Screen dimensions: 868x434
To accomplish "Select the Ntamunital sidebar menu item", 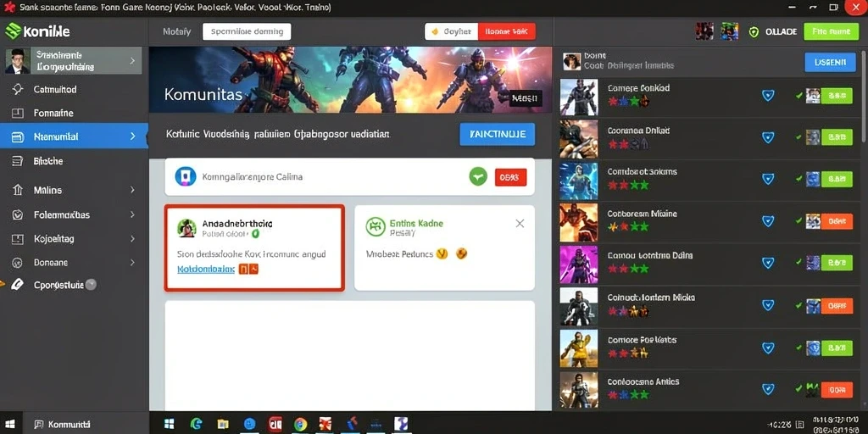I will [x=75, y=136].
